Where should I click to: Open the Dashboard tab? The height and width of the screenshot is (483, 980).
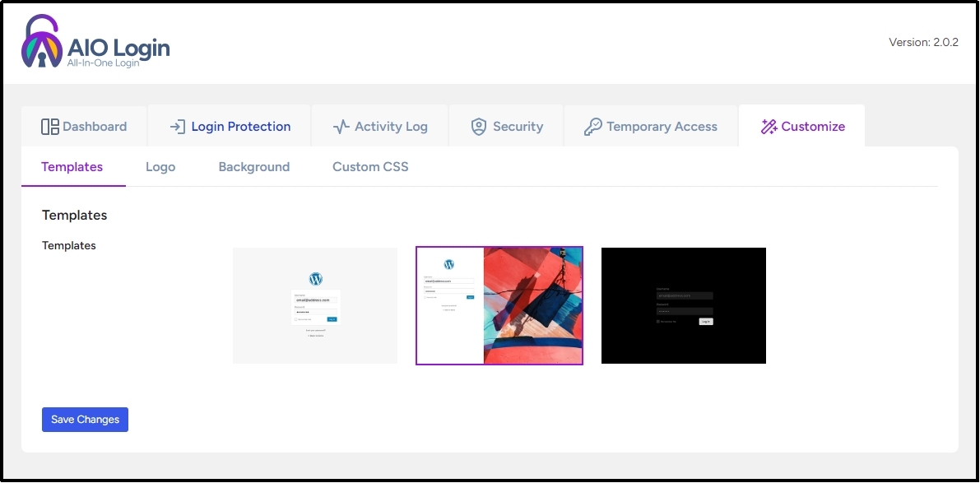(84, 126)
